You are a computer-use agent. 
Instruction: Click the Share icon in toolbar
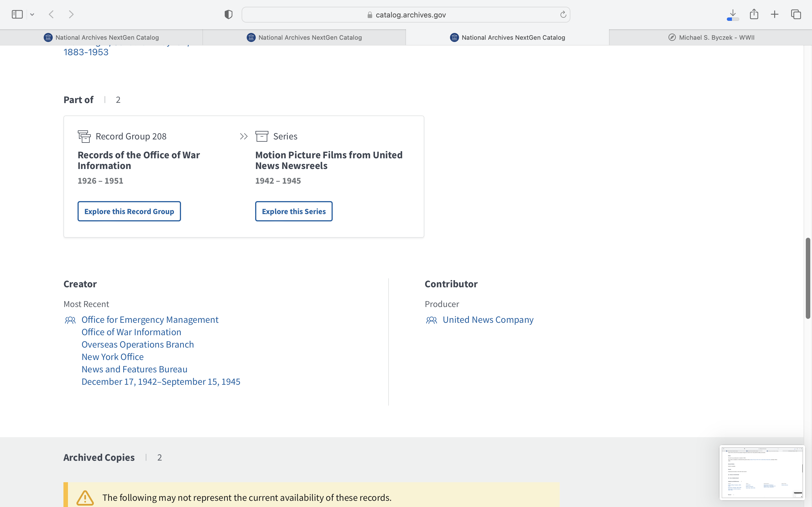click(754, 14)
